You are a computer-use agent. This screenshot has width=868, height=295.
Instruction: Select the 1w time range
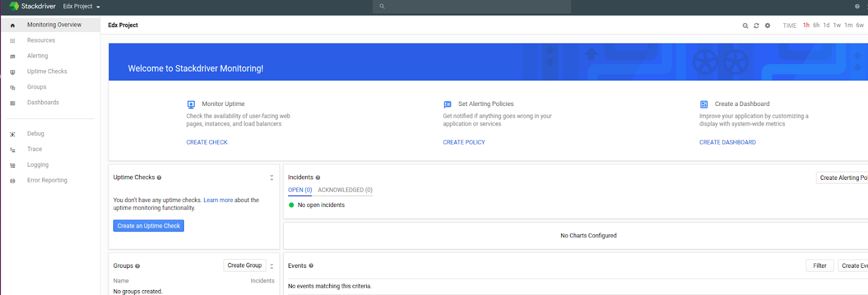point(837,25)
